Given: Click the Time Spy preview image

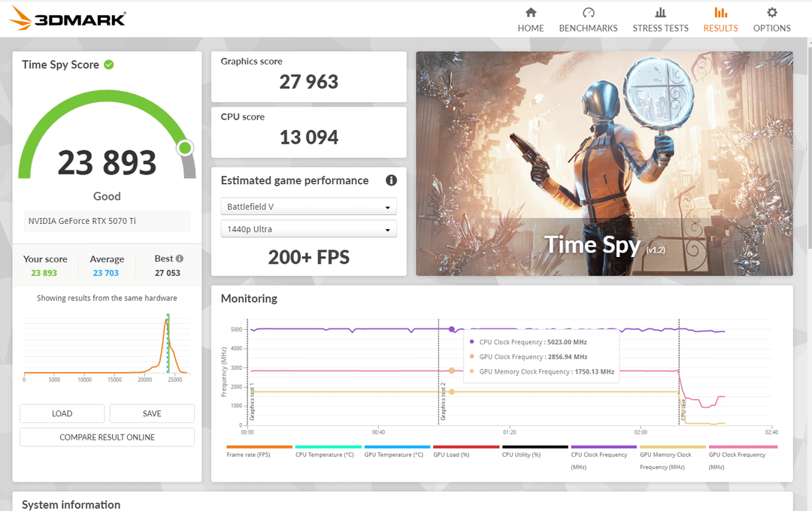Looking at the screenshot, I should [x=604, y=163].
